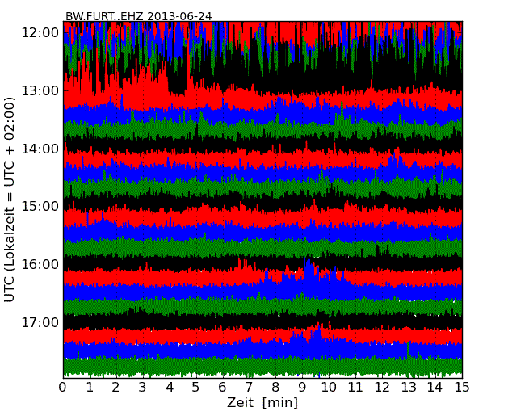Click the 13:00 y-axis label
Image resolution: width=525 pixels, height=420 pixels.
tap(40, 90)
